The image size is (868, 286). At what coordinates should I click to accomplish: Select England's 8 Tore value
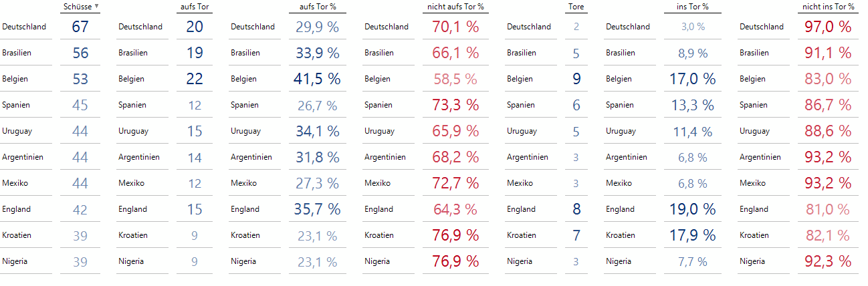pyautogui.click(x=576, y=209)
